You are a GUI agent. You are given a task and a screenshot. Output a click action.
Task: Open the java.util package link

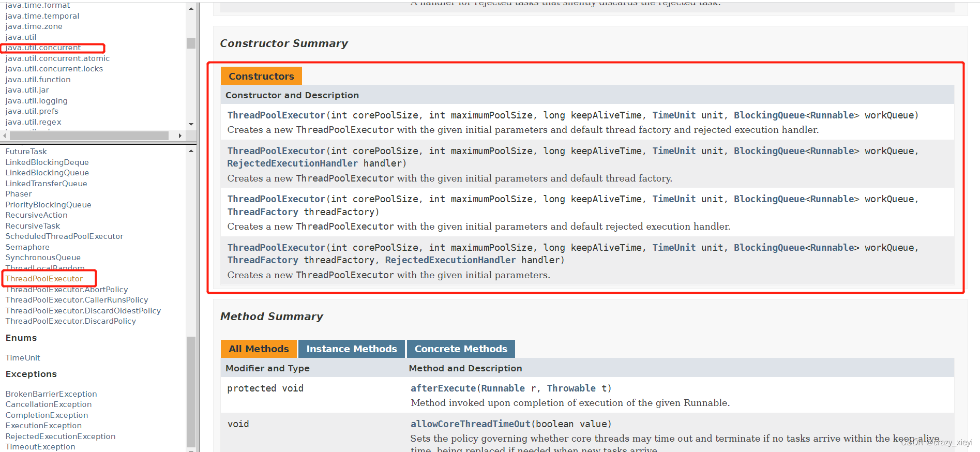pyautogui.click(x=21, y=37)
